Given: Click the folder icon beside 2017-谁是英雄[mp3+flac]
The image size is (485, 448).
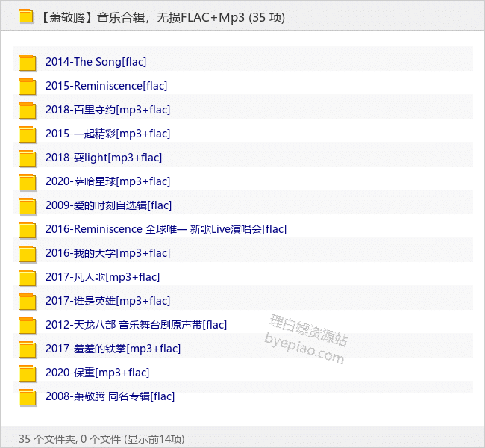Looking at the screenshot, I should (28, 302).
